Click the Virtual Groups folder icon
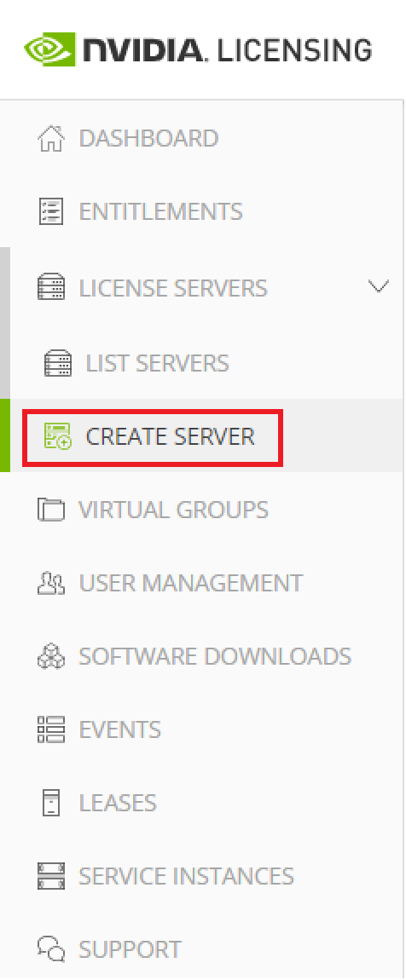The image size is (406, 980). (x=50, y=510)
